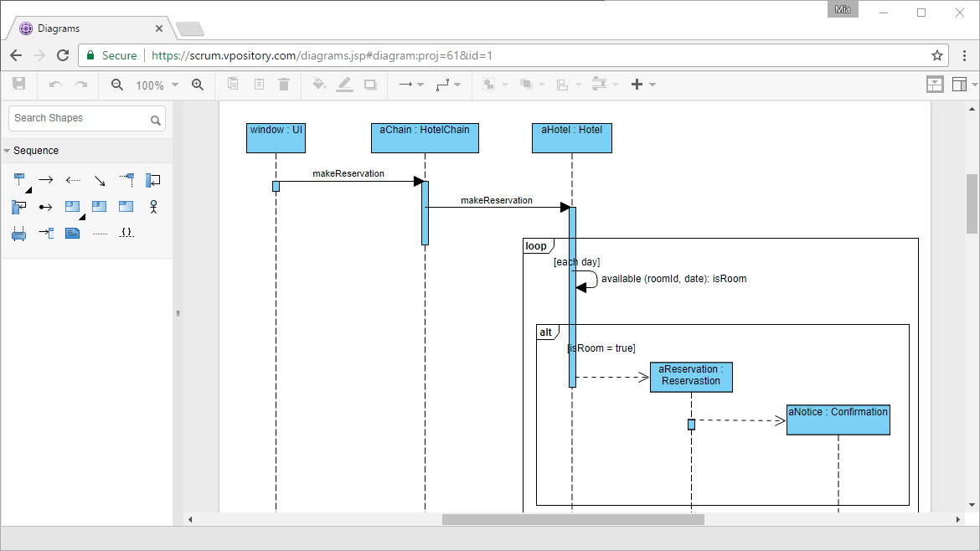Select the Line color pencil tool
This screenshot has width=980, height=551.
[344, 85]
